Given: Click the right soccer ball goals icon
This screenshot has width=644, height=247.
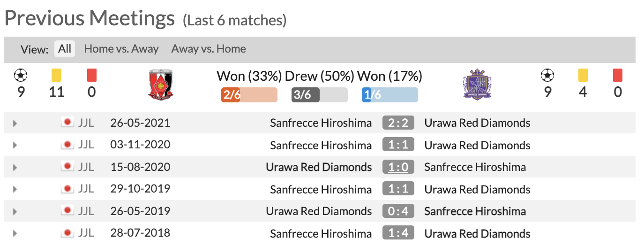Looking at the screenshot, I should point(547,75).
